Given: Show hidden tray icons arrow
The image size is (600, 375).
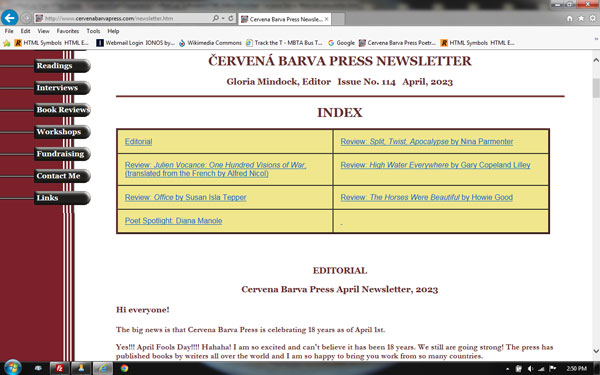Looking at the screenshot, I should tap(507, 369).
